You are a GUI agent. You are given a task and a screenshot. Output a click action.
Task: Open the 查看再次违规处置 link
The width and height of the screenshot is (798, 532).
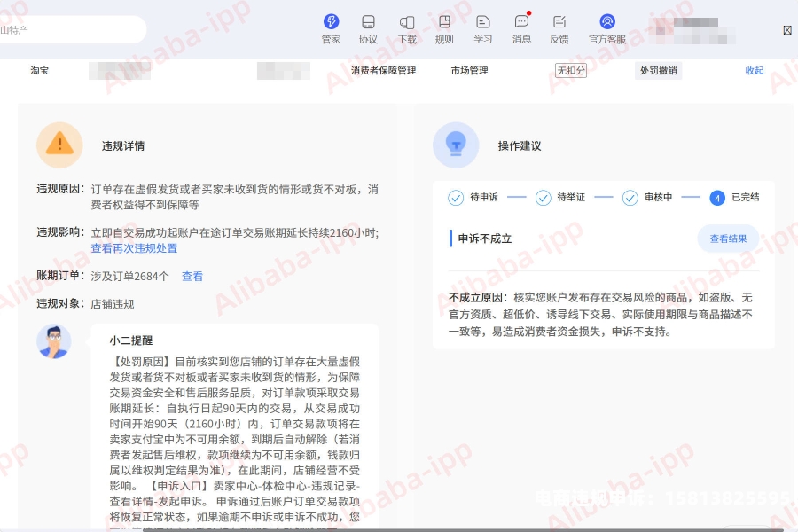tap(134, 249)
